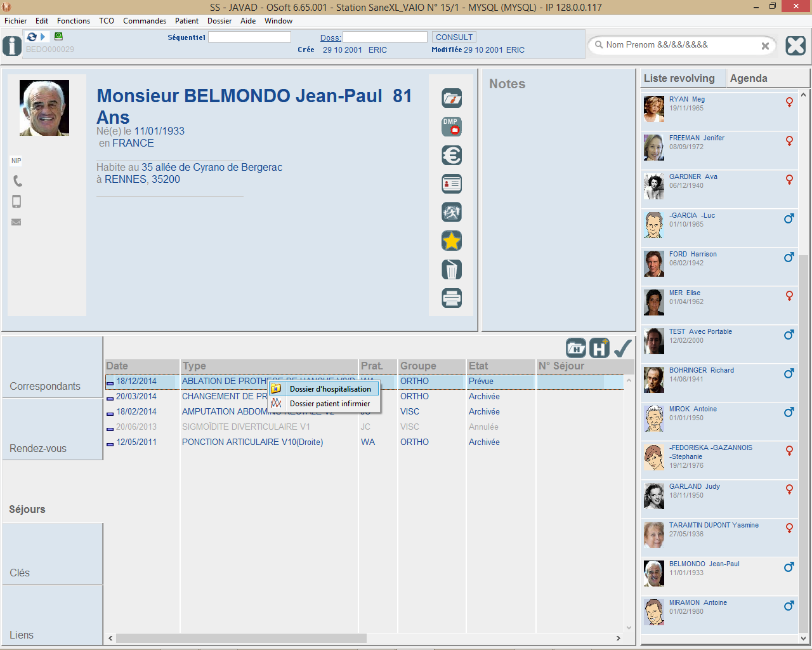812x650 pixels.
Task: Open the Commandes menu
Action: pyautogui.click(x=145, y=21)
